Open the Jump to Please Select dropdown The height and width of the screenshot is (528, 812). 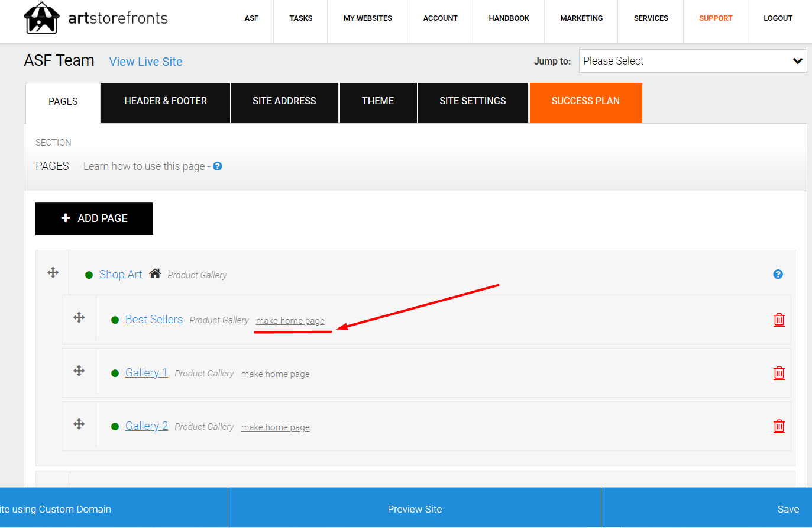693,61
